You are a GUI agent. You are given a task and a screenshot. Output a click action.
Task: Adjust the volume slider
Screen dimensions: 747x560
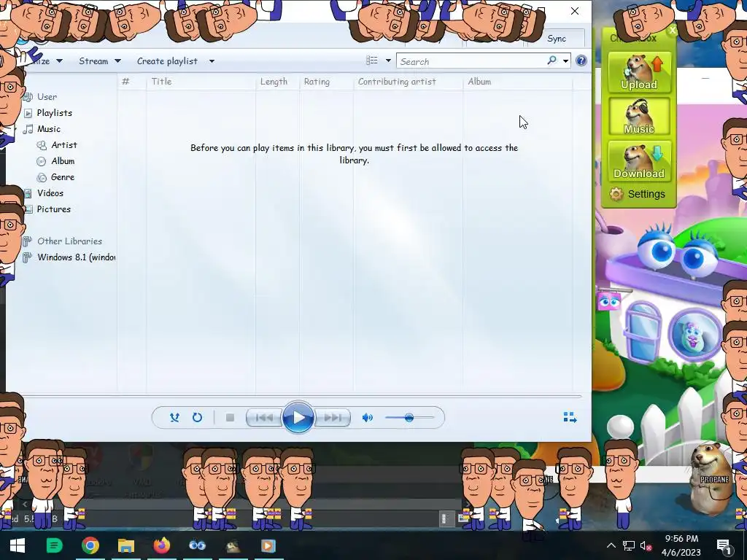point(409,418)
